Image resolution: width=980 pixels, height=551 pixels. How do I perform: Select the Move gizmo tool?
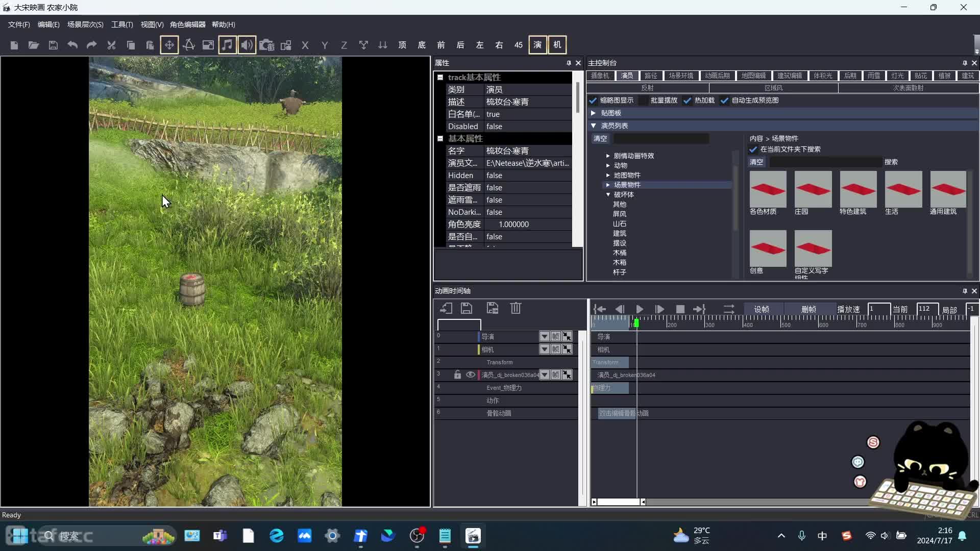point(169,45)
